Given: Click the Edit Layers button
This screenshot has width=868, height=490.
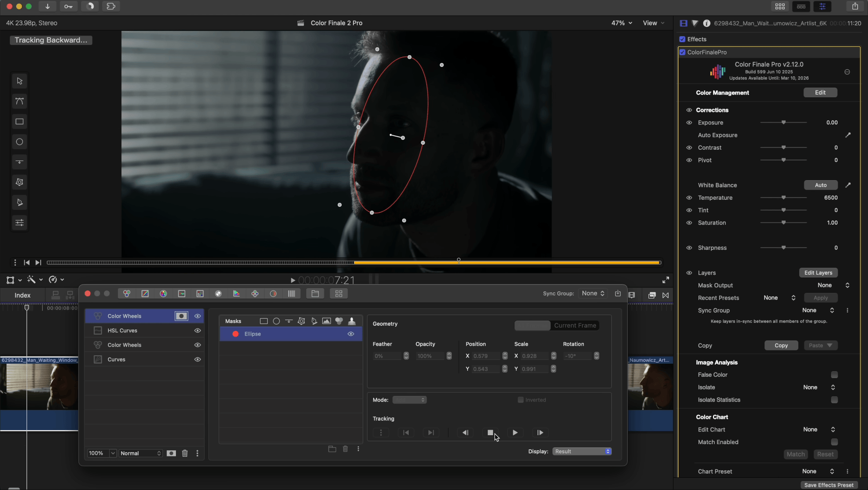Looking at the screenshot, I should click(818, 273).
